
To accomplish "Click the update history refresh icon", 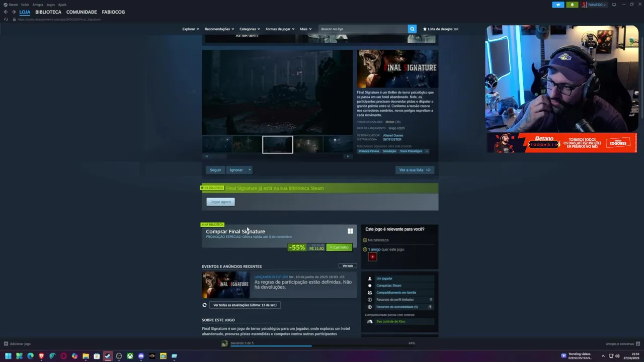I will point(205,305).
